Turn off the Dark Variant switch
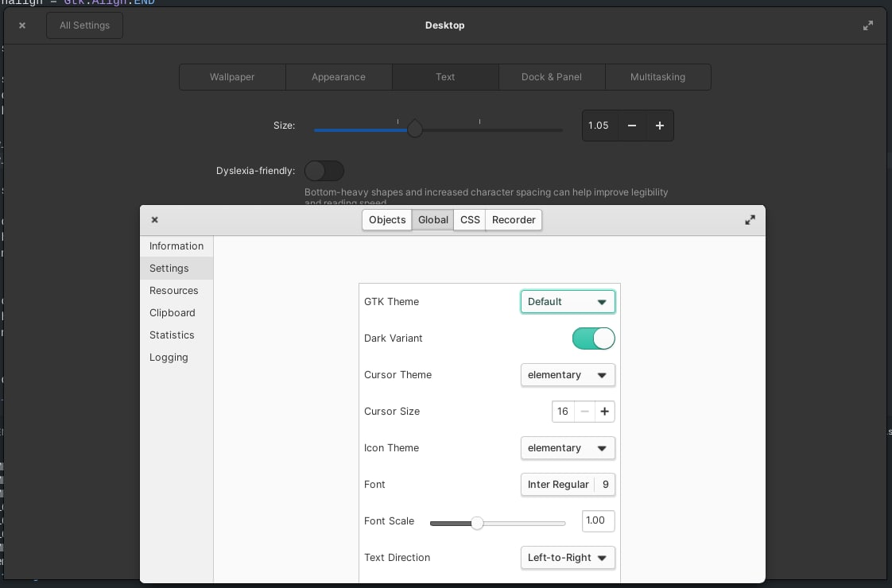 [x=593, y=338]
